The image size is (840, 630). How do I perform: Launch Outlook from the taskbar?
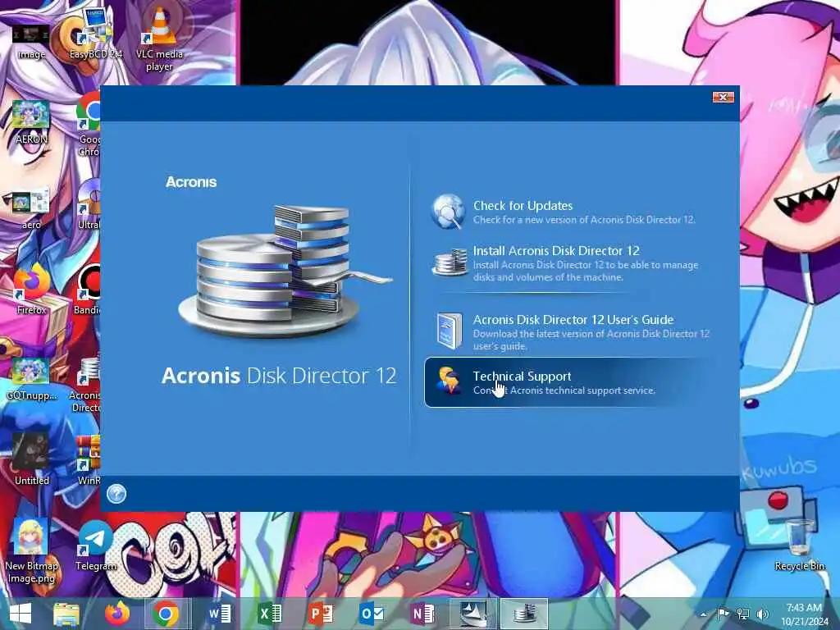(x=372, y=614)
